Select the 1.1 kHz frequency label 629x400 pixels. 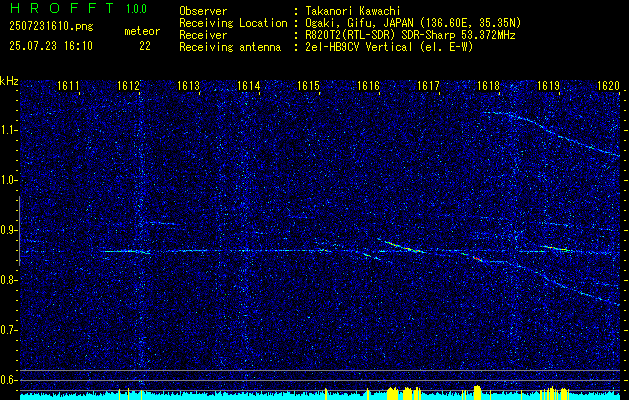(x=8, y=130)
